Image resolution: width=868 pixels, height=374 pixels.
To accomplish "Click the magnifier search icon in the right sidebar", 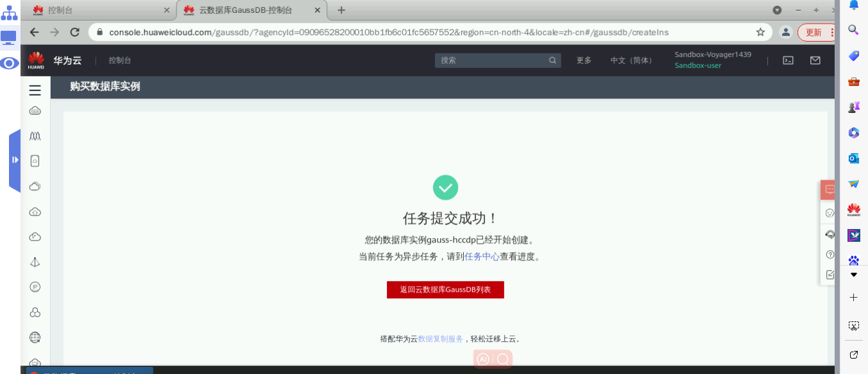I will tap(854, 30).
